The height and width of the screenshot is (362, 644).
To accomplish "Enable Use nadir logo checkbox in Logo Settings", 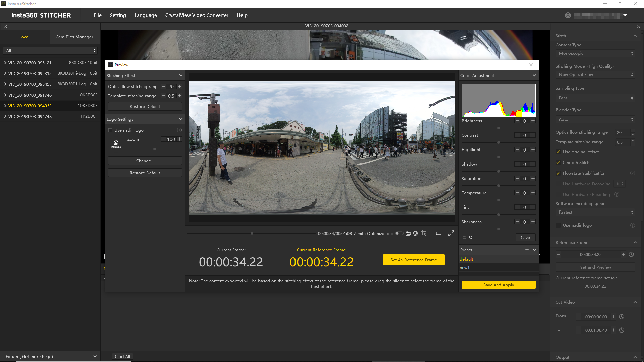I will click(x=110, y=130).
